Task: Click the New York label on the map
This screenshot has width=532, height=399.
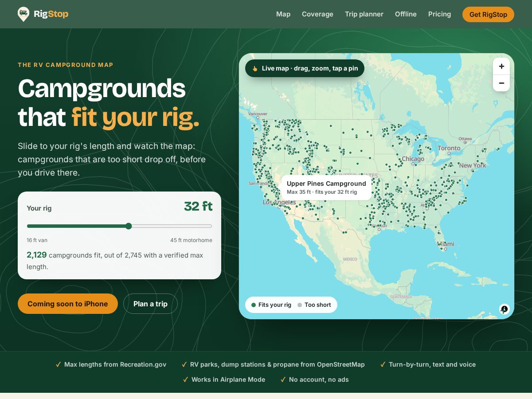Action: [x=473, y=165]
